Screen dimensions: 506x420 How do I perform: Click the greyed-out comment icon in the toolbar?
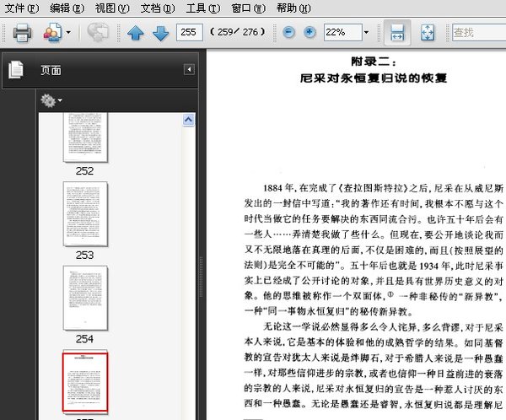point(98,33)
